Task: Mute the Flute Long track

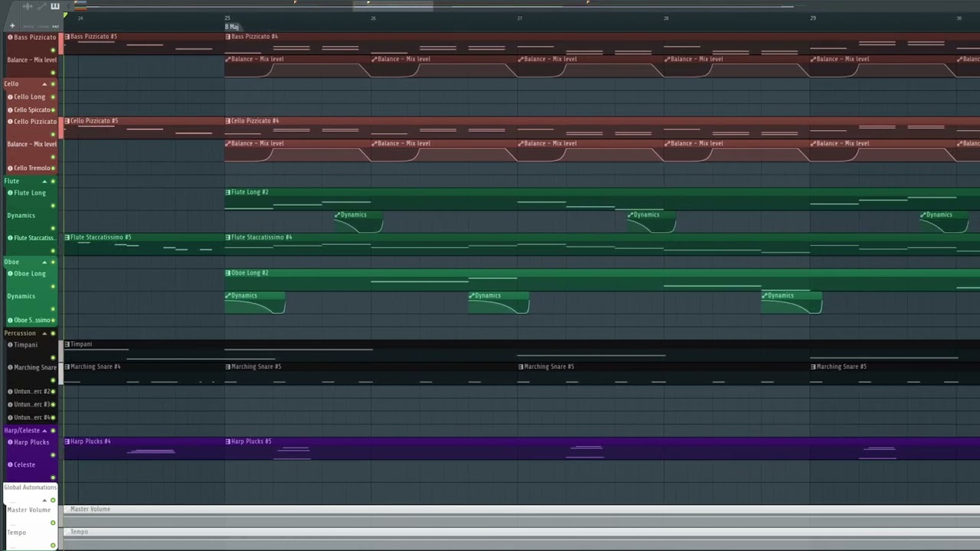Action: [53, 206]
